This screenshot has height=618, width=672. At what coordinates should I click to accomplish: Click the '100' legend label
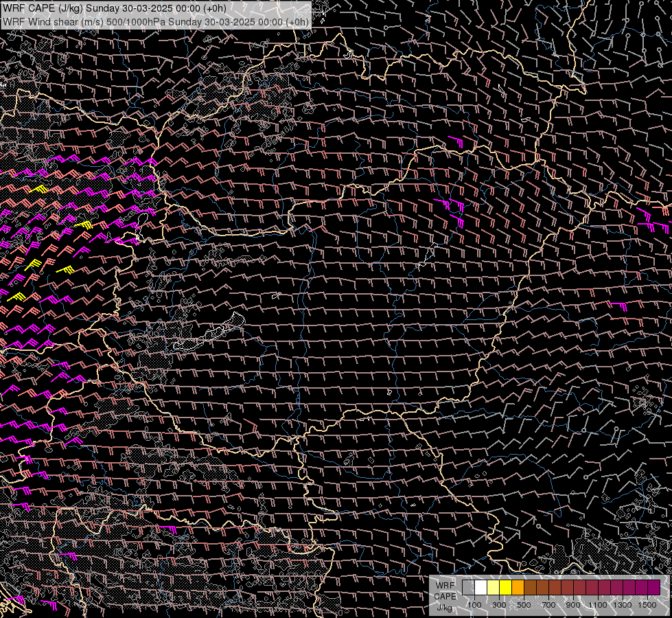click(x=474, y=605)
